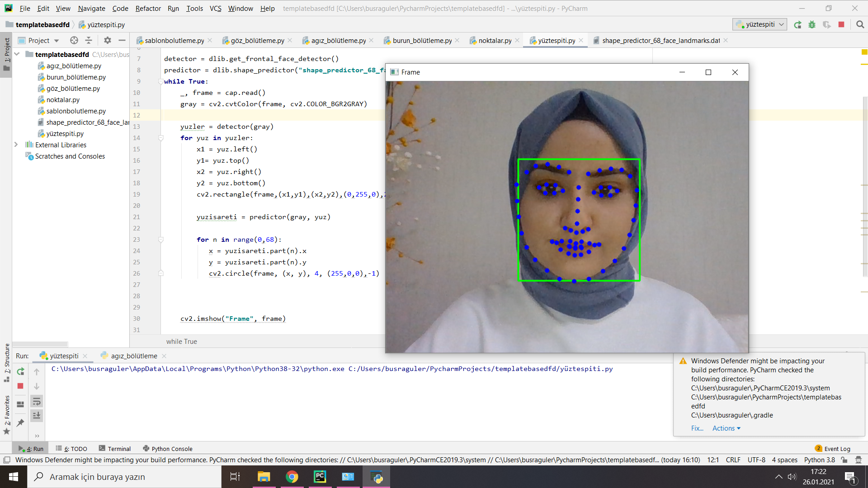Open the Python Console tool window
This screenshot has height=488, width=868.
(167, 448)
